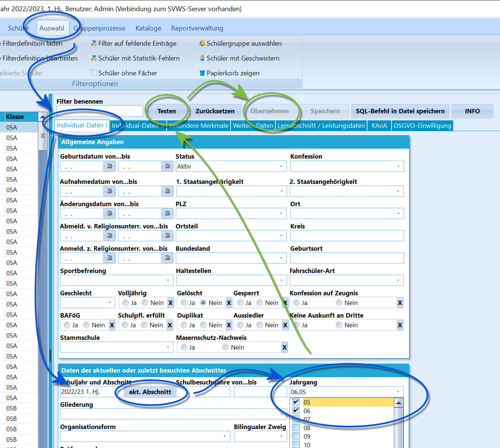The image size is (500, 448).
Task: Uncheck Jahrgang 05 in list
Action: tap(296, 402)
